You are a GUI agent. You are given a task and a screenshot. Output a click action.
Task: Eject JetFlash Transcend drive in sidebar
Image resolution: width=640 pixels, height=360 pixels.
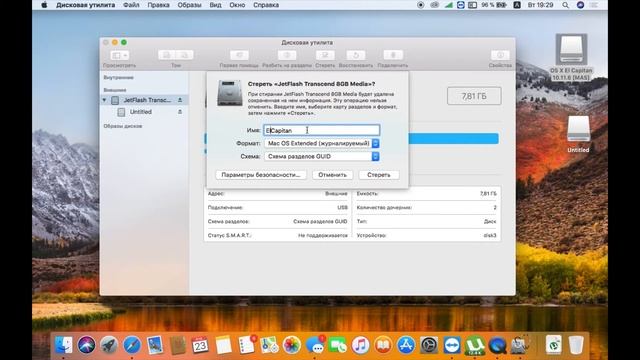click(x=180, y=100)
